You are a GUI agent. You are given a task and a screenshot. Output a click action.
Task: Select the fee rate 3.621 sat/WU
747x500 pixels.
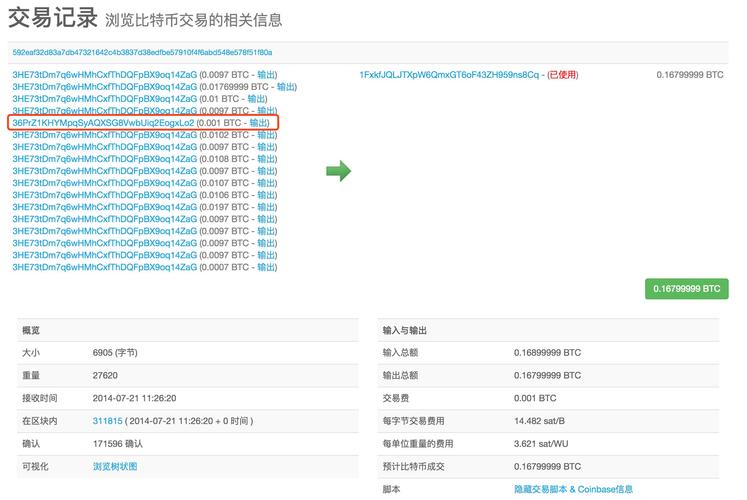point(541,444)
